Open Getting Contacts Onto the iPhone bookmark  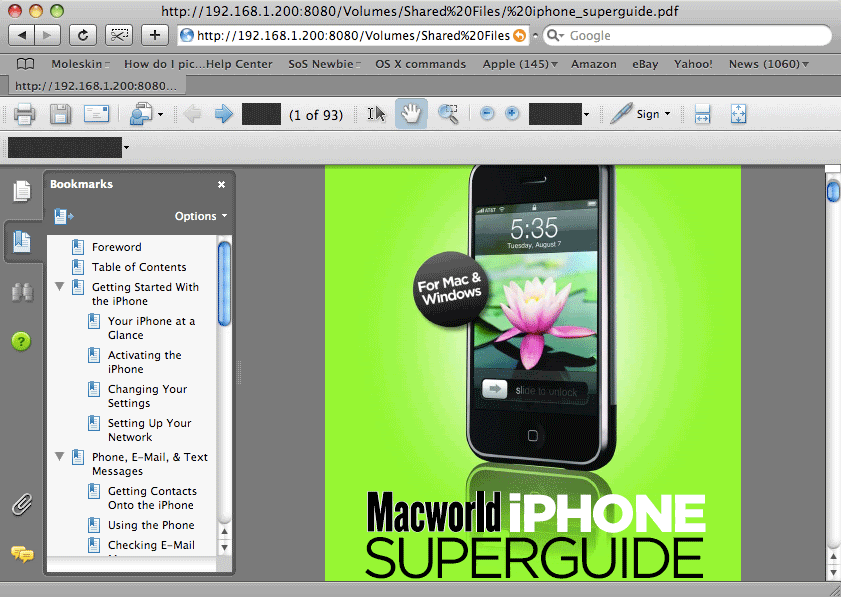click(152, 498)
